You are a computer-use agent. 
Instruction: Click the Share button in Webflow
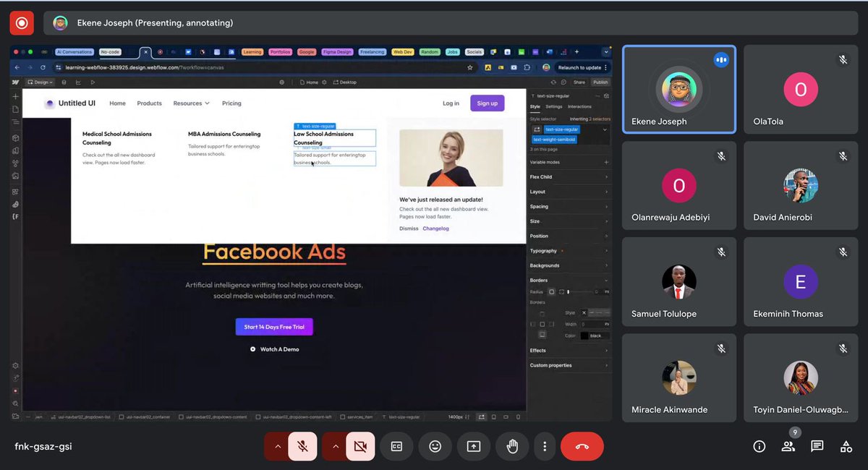(579, 82)
